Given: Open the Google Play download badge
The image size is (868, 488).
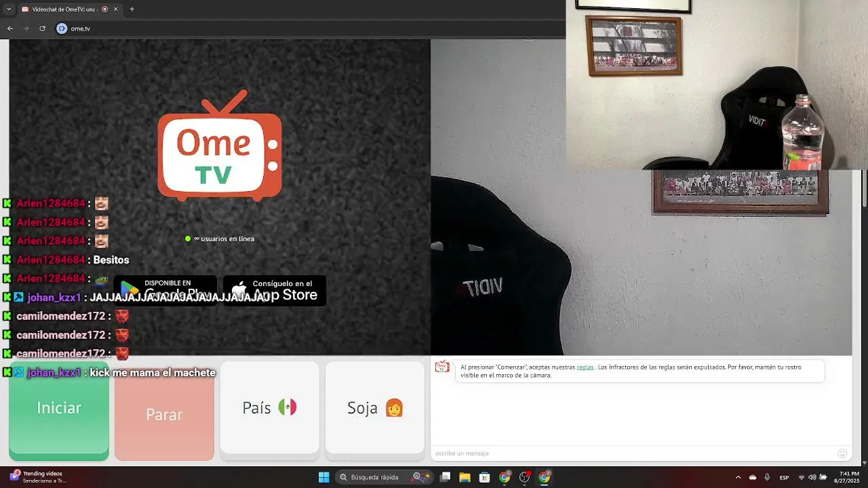Looking at the screenshot, I should pyautogui.click(x=165, y=290).
